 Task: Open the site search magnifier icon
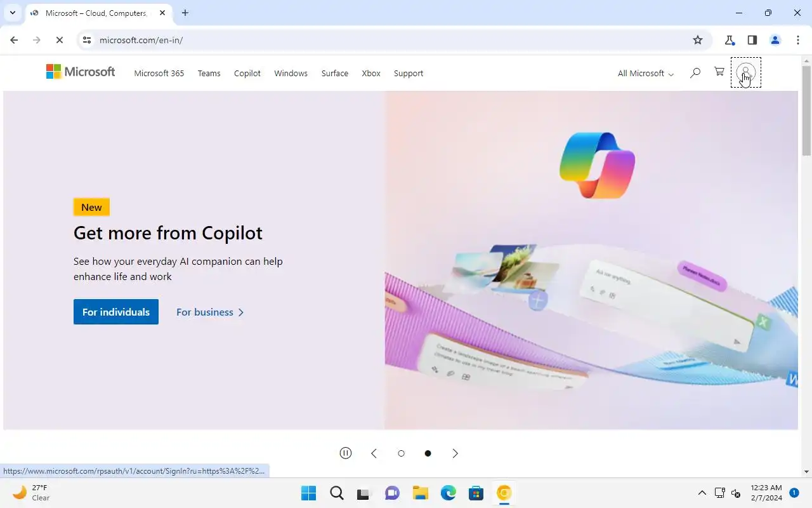tap(695, 72)
